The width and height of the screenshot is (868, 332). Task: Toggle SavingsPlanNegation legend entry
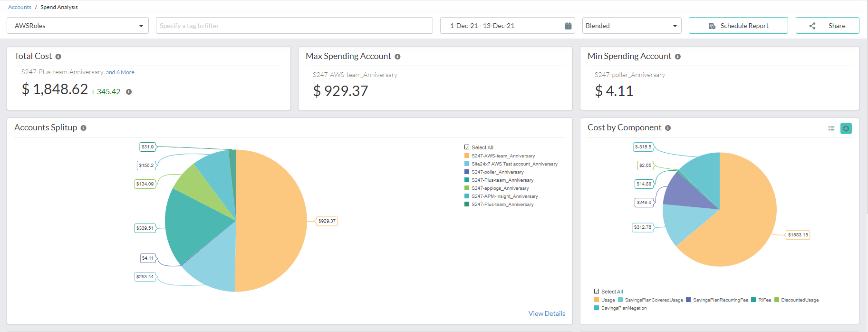pyautogui.click(x=620, y=308)
